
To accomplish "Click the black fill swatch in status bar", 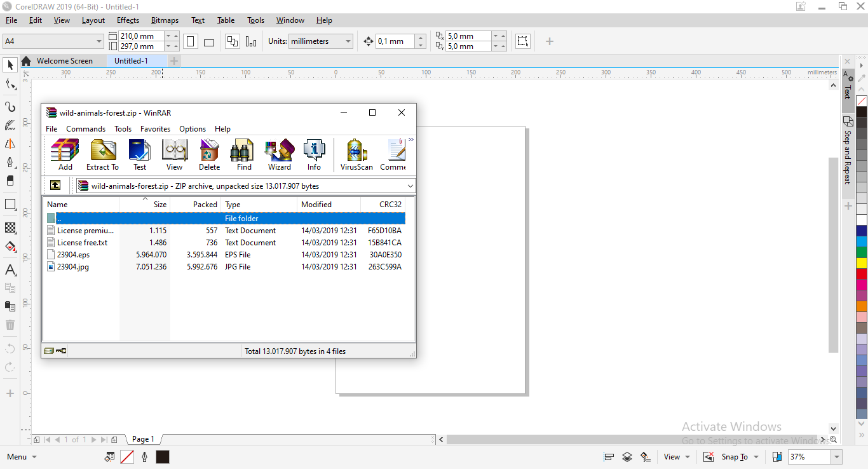I will point(163,457).
